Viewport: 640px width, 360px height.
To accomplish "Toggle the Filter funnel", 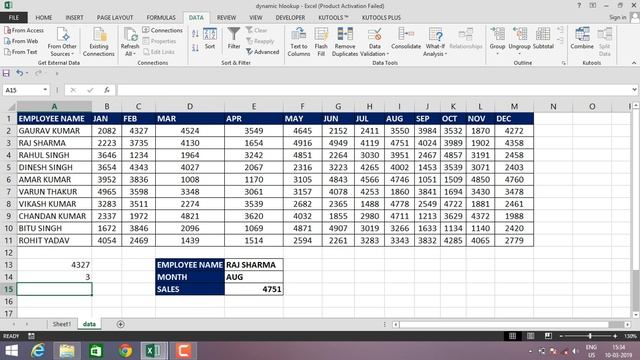I will [x=234, y=38].
